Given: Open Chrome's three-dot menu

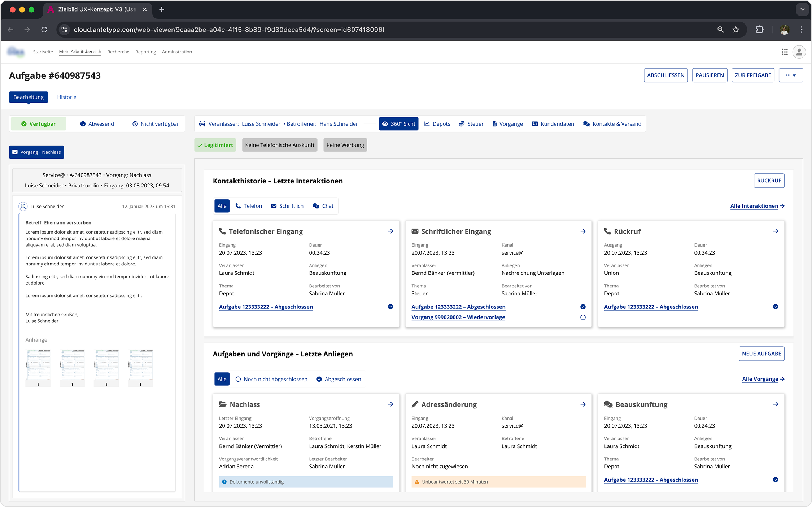Looking at the screenshot, I should (x=802, y=30).
